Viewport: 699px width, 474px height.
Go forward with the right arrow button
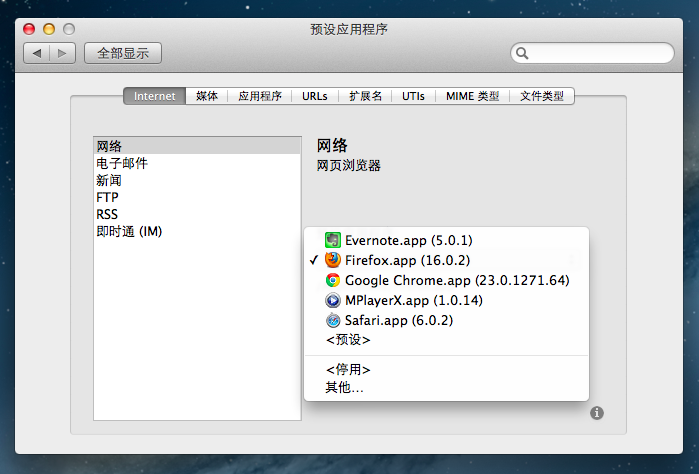point(62,54)
